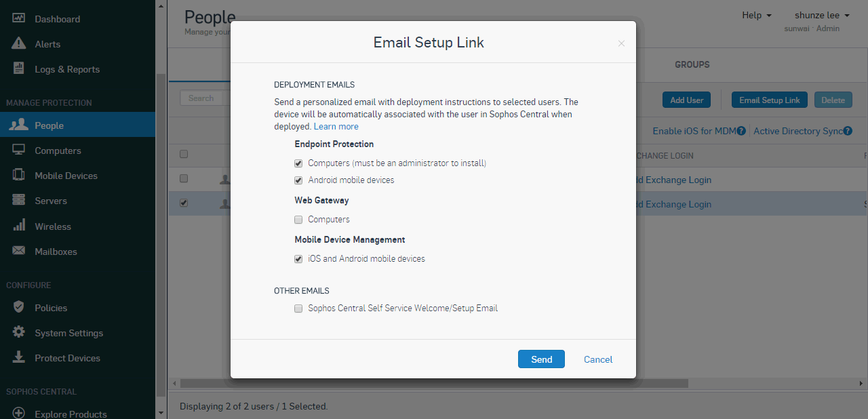Image resolution: width=868 pixels, height=419 pixels.
Task: Click Cancel in the dialog
Action: (x=598, y=359)
